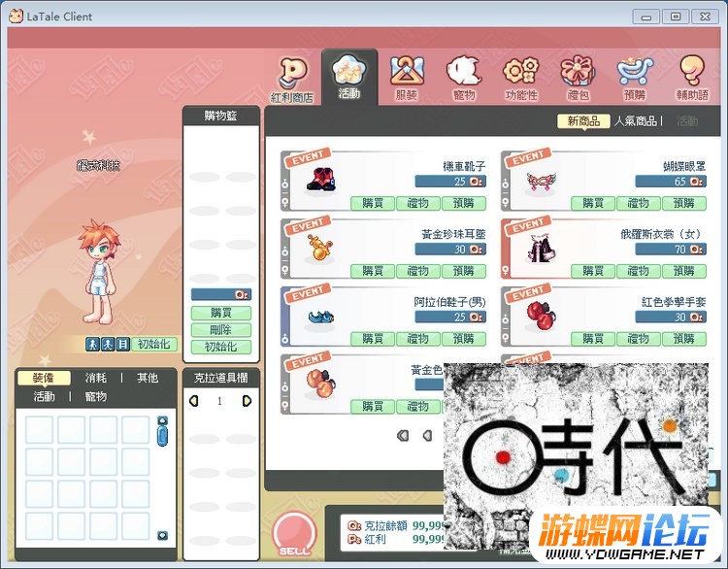728x569 pixels.
Task: Gift the 機車靴子 with 禮物
Action: [x=417, y=203]
